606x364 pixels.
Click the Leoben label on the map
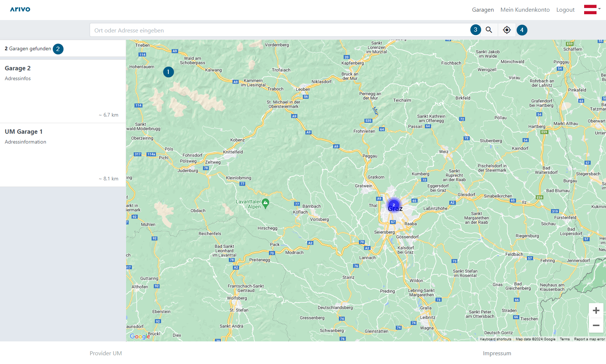click(x=303, y=89)
